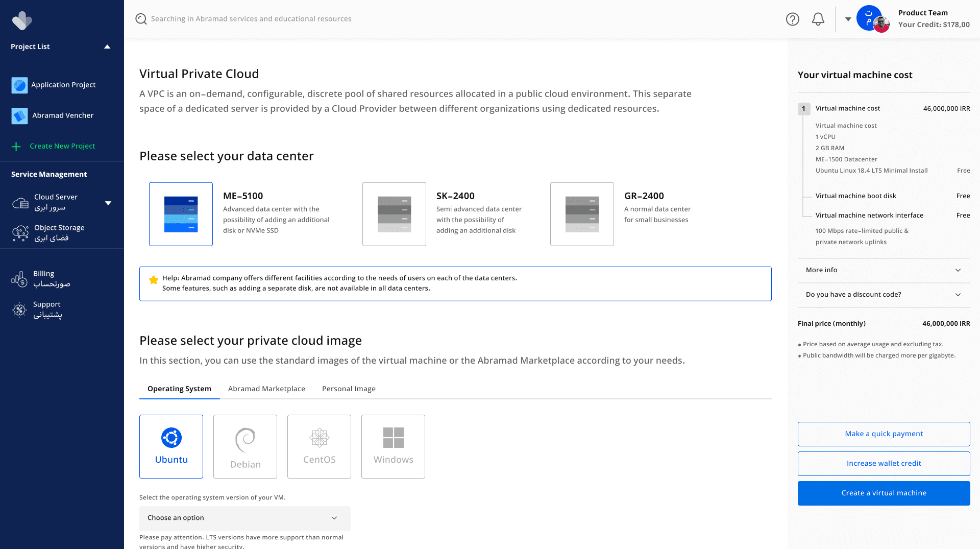Screen dimensions: 980x549
Task: Expand the More info section
Action: click(884, 270)
